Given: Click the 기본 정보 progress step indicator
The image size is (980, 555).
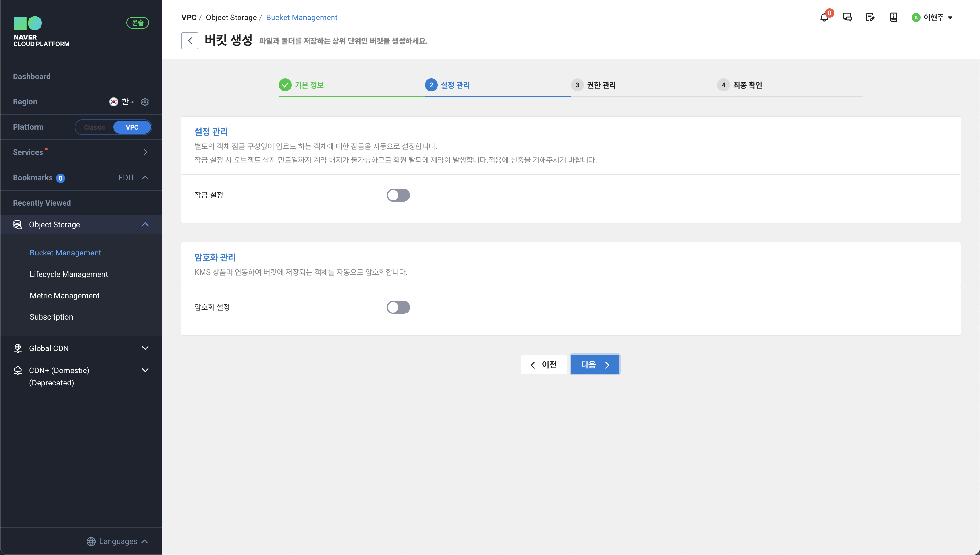Looking at the screenshot, I should point(302,85).
